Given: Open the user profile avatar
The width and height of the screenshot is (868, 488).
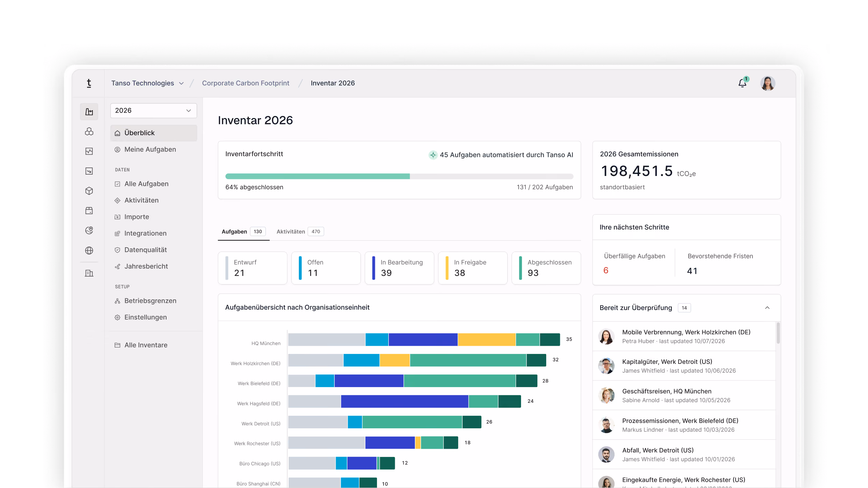Looking at the screenshot, I should (x=768, y=83).
